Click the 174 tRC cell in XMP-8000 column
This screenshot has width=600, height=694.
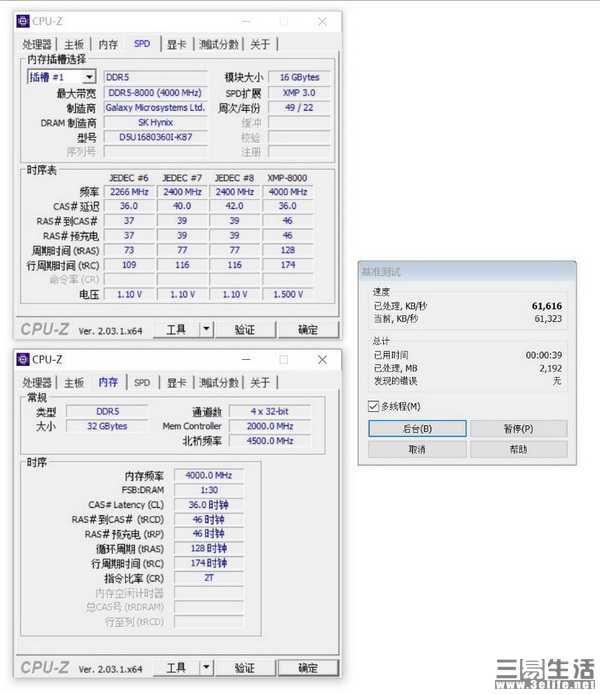pos(288,265)
